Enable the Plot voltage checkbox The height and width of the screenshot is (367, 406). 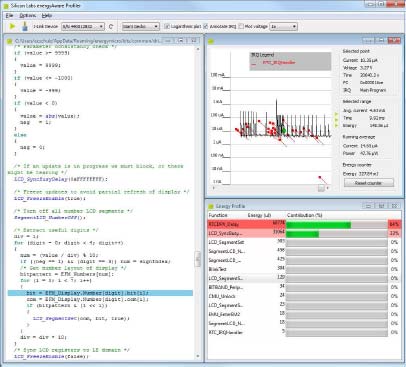(x=241, y=26)
